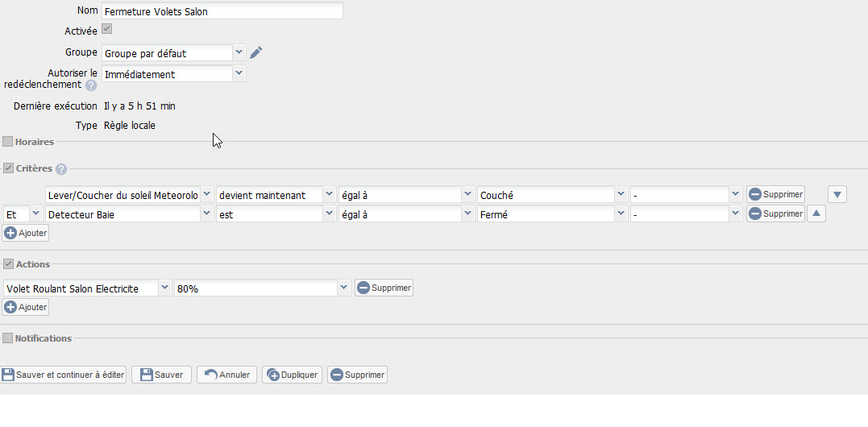The width and height of the screenshot is (868, 427).
Task: Enable the Horaires section checkbox
Action: pyautogui.click(x=7, y=142)
